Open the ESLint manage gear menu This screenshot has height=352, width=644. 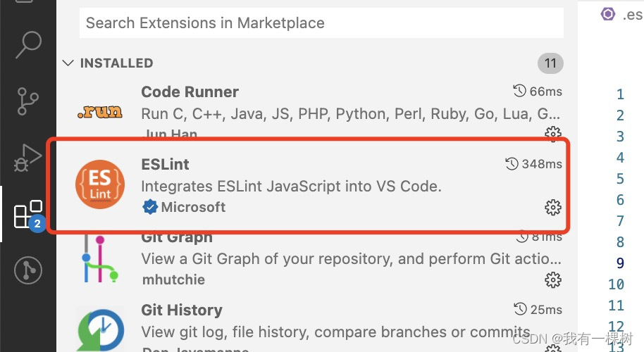pos(553,207)
